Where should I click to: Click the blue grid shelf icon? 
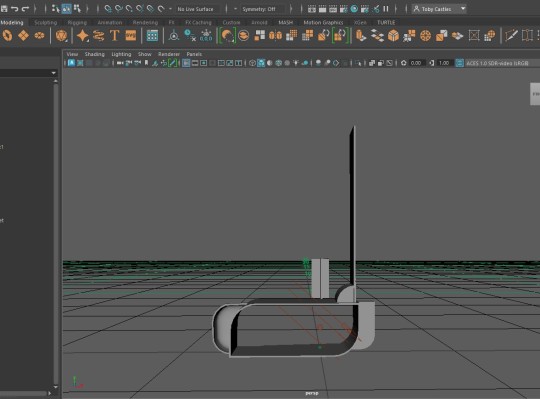tap(152, 35)
